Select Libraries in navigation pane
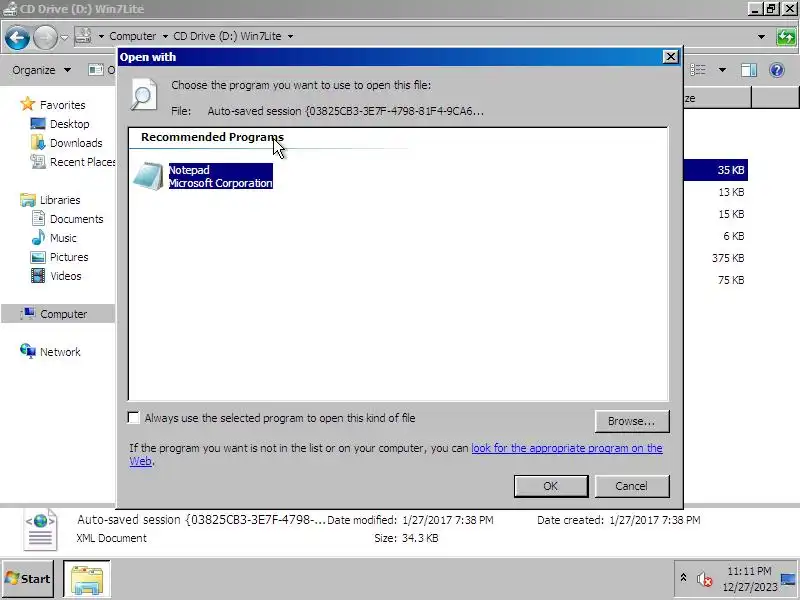Screen dimensions: 800x600 51,200
